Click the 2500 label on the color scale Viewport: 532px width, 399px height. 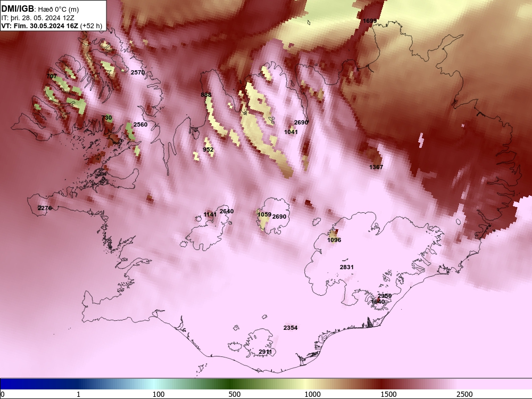[x=464, y=394]
